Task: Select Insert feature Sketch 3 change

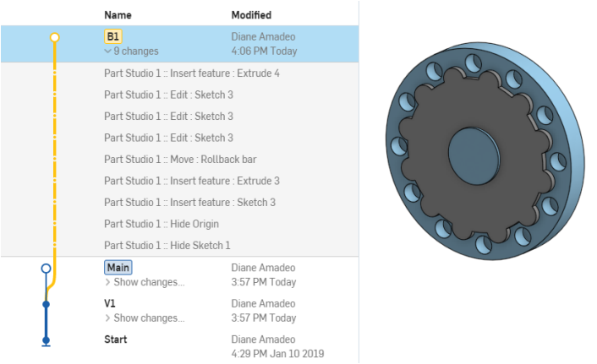Action: (x=190, y=203)
